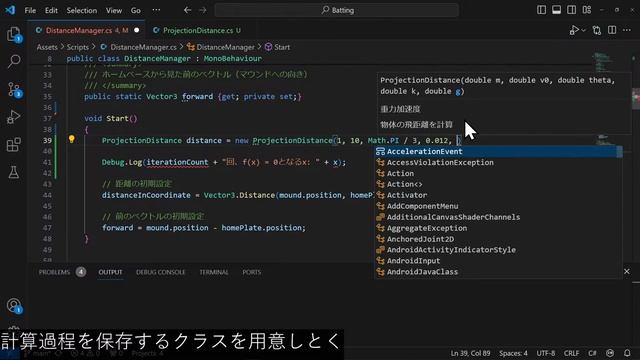Viewport: 640px width, 360px height.
Task: Click C# language mode status
Action: [x=592, y=353]
